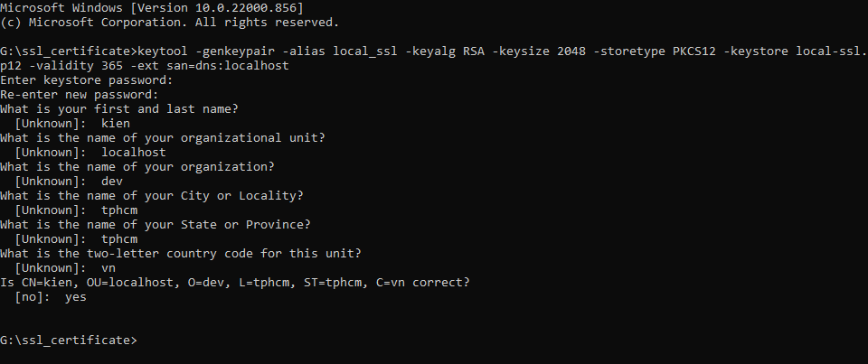Image resolution: width=868 pixels, height=364 pixels.
Task: Click the Microsoft Corporation copyright line
Action: click(169, 22)
